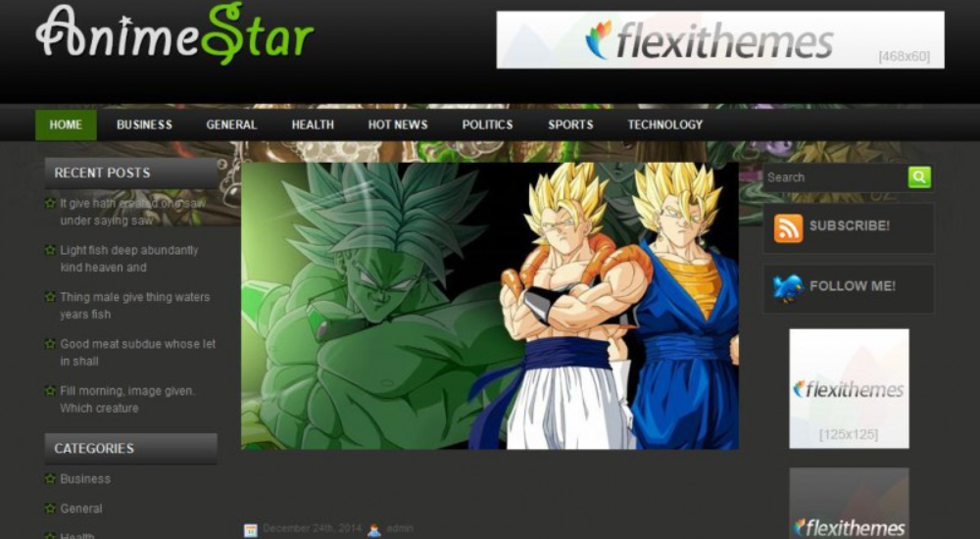Open post 'Light fish deep abundantly kind heaven'

[x=128, y=259]
